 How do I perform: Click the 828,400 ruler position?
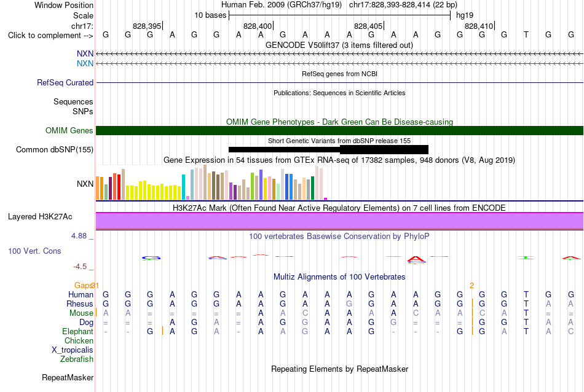tap(258, 26)
